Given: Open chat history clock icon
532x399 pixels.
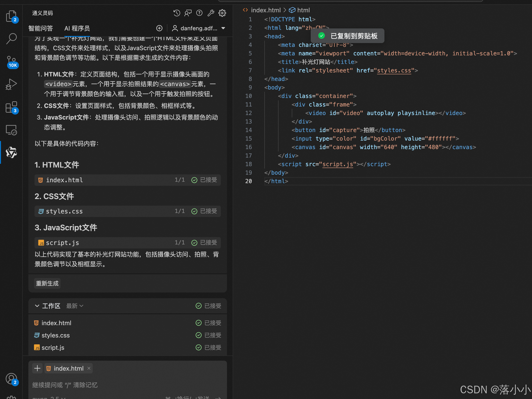Looking at the screenshot, I should (177, 13).
